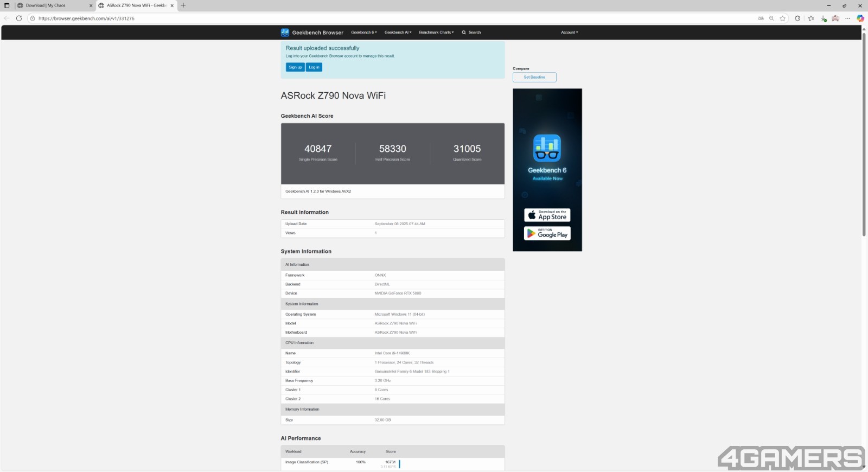868x472 pixels.
Task: Click the Cluster 1 value 8 Cores
Action: [x=381, y=390]
